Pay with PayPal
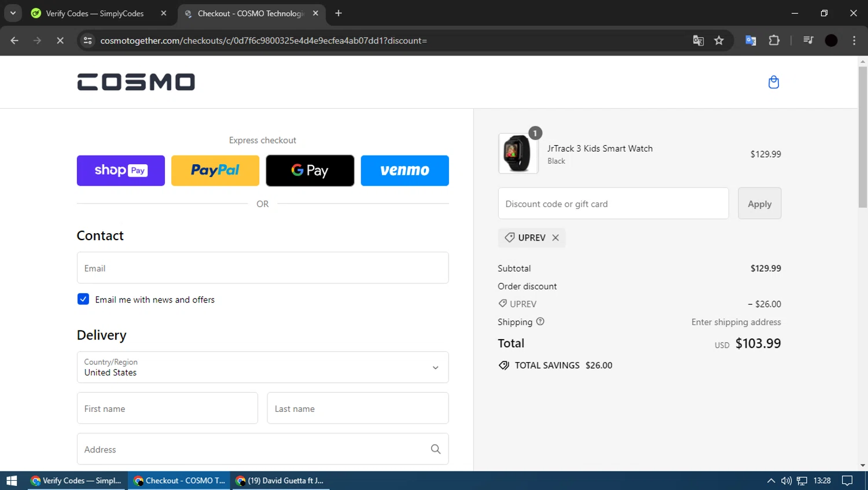Image resolution: width=868 pixels, height=490 pixels. point(215,171)
